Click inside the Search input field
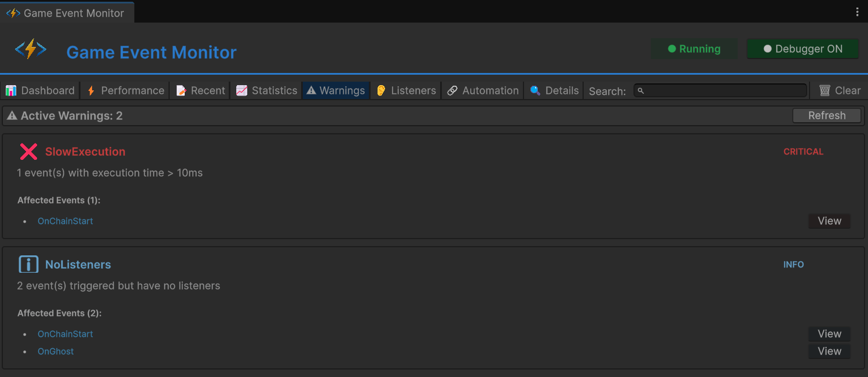 pos(720,90)
